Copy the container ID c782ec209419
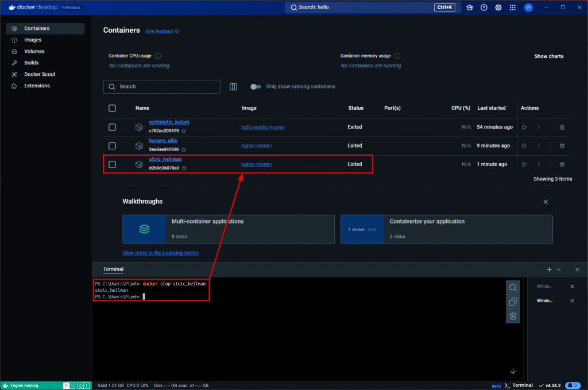The width and height of the screenshot is (588, 390). 184,131
